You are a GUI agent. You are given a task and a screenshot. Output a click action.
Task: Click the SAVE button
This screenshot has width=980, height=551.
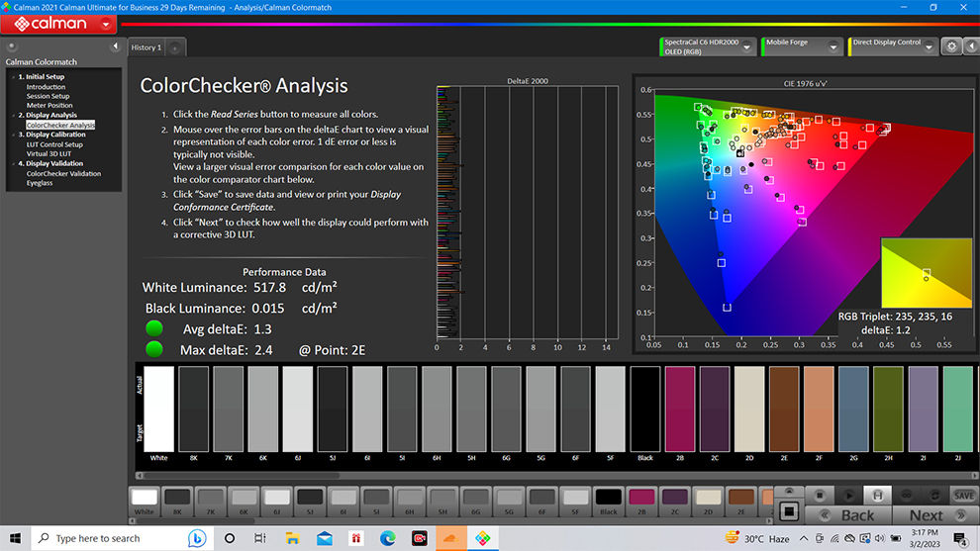point(964,496)
